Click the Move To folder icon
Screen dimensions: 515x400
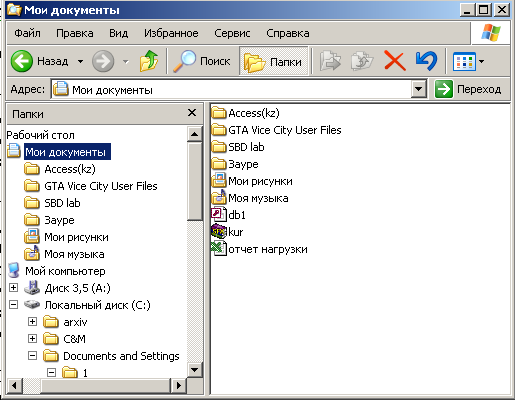coord(330,61)
